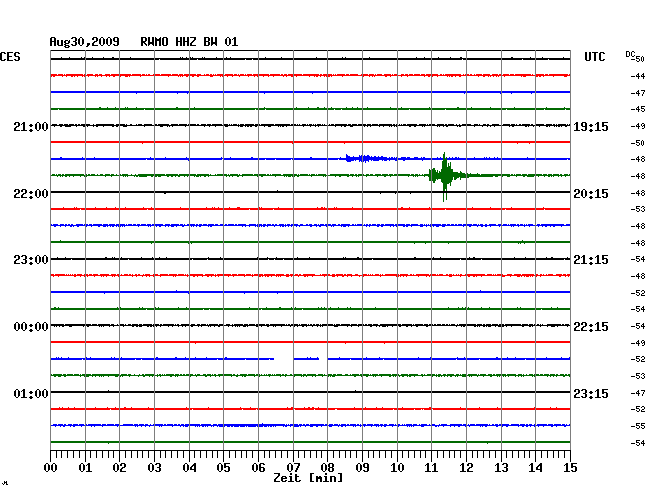
Task: Click the 19:15 UTC time label
Action: (x=591, y=127)
